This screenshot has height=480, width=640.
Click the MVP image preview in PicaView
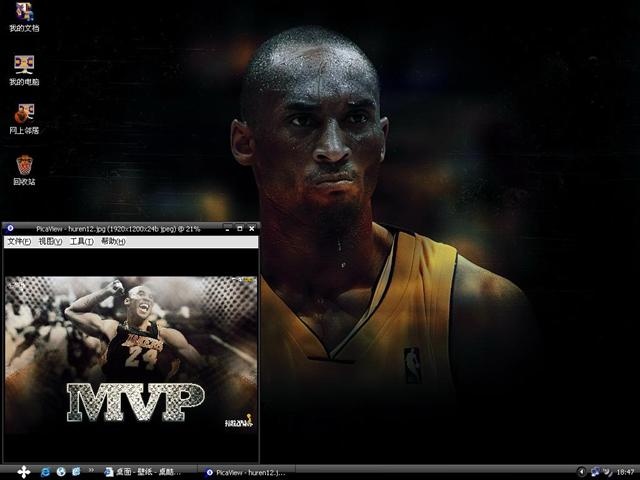pyautogui.click(x=131, y=355)
